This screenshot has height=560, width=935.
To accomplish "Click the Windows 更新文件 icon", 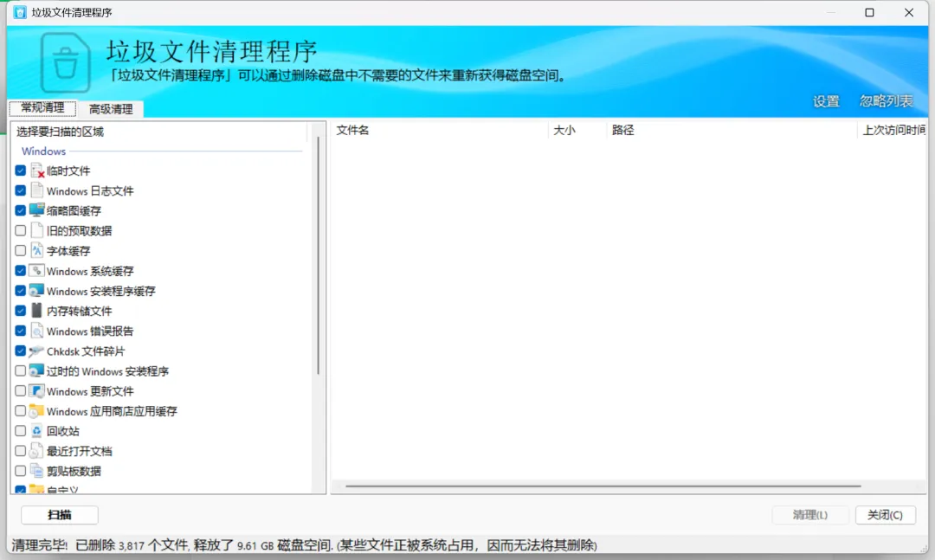I will click(x=37, y=391).
